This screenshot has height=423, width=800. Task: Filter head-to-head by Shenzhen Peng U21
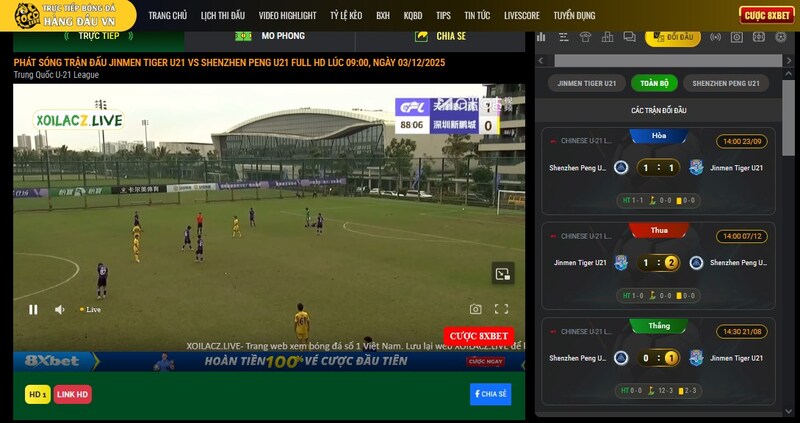(x=726, y=83)
